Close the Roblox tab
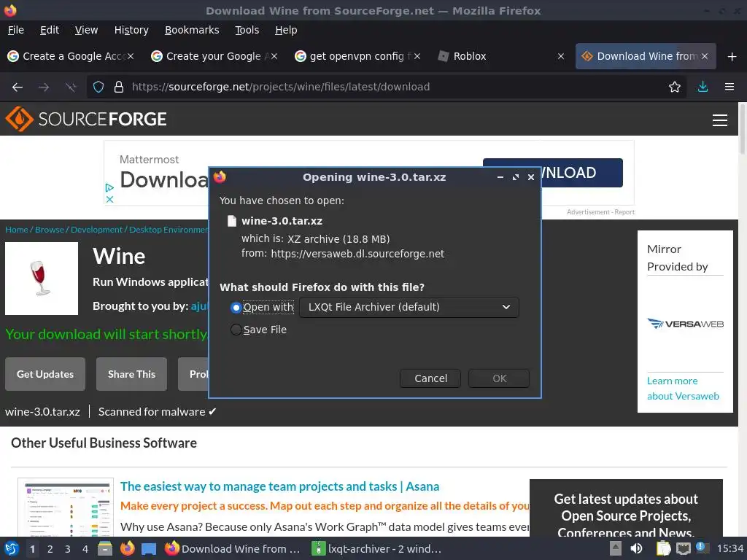This screenshot has height=560, width=747. point(561,56)
